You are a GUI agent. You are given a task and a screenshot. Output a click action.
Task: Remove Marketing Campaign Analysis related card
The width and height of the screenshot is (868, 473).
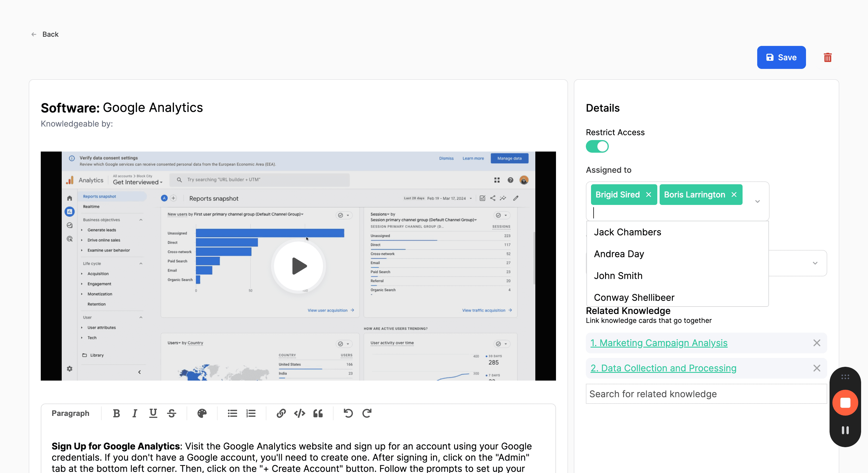click(817, 343)
